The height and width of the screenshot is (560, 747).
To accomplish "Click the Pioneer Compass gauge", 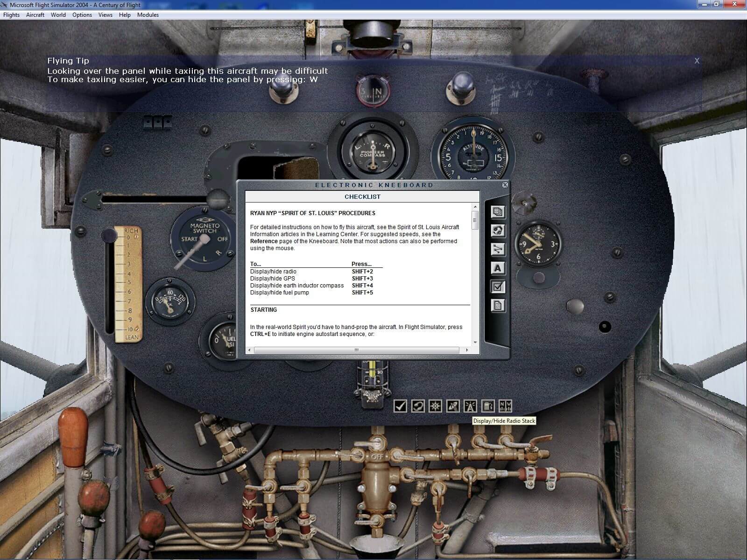I will (373, 150).
